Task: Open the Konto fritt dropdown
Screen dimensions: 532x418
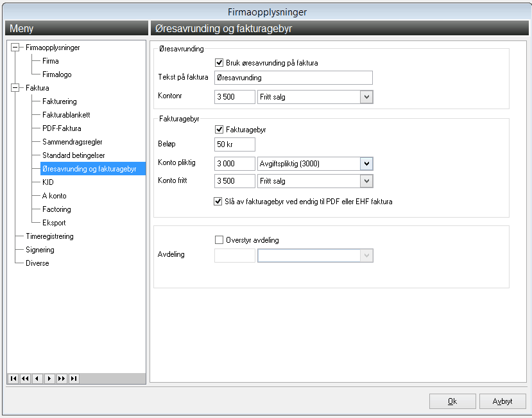Action: 366,181
